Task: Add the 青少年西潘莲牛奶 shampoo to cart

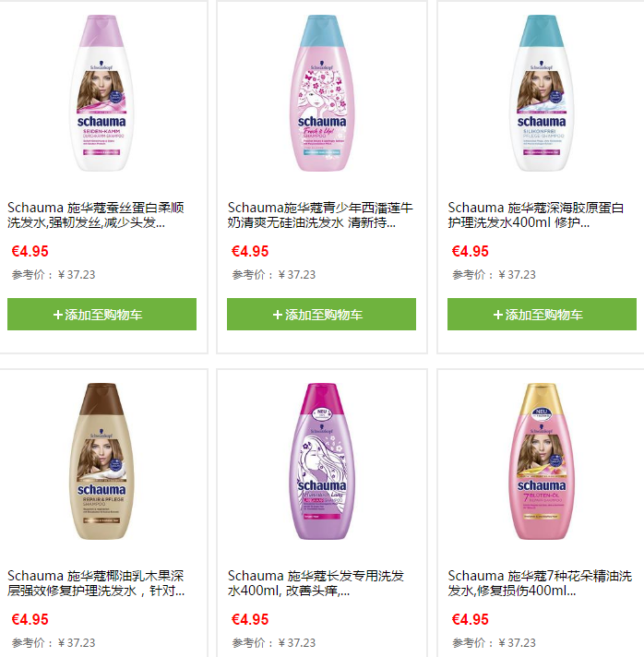Action: (321, 315)
